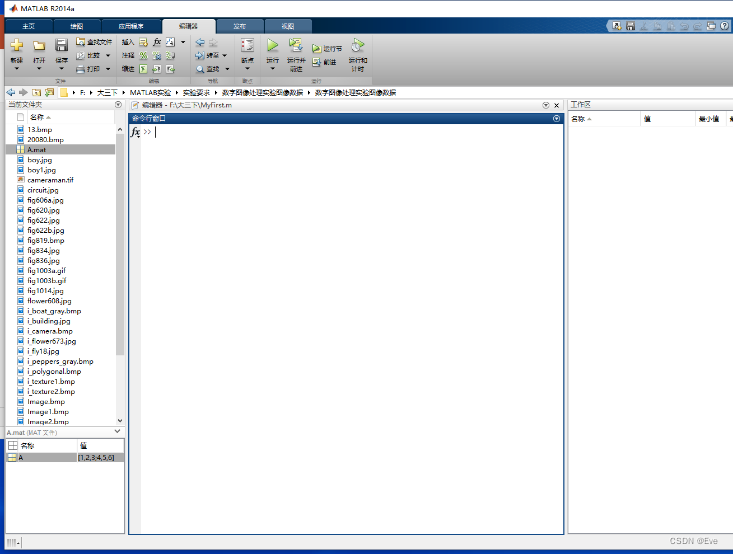Click the insert section icon next to 插入
The width and height of the screenshot is (733, 554).
pos(144,42)
